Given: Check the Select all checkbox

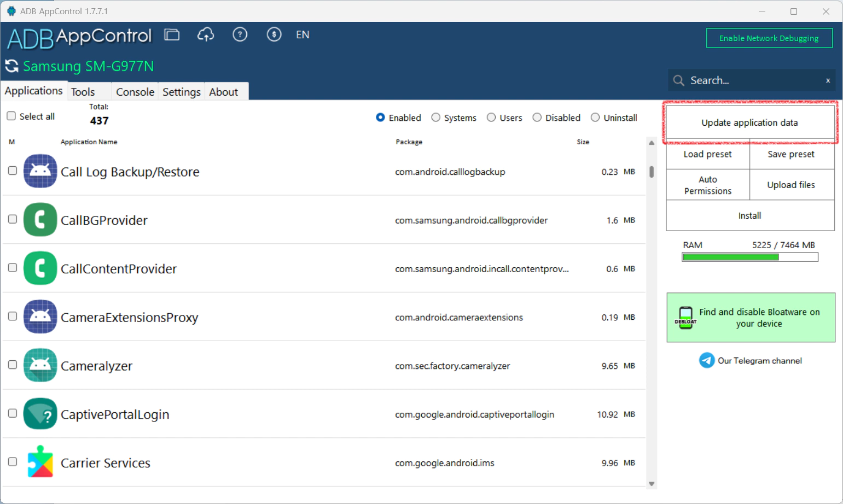Looking at the screenshot, I should click(x=11, y=116).
